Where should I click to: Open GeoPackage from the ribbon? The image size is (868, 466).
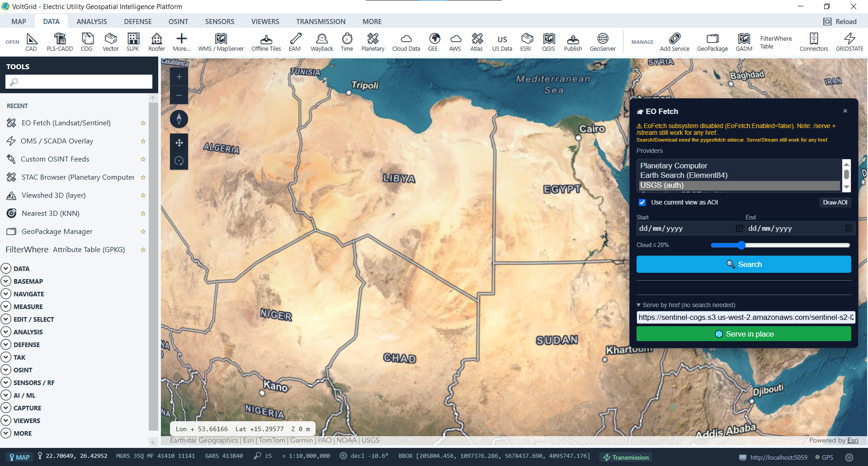tap(713, 42)
